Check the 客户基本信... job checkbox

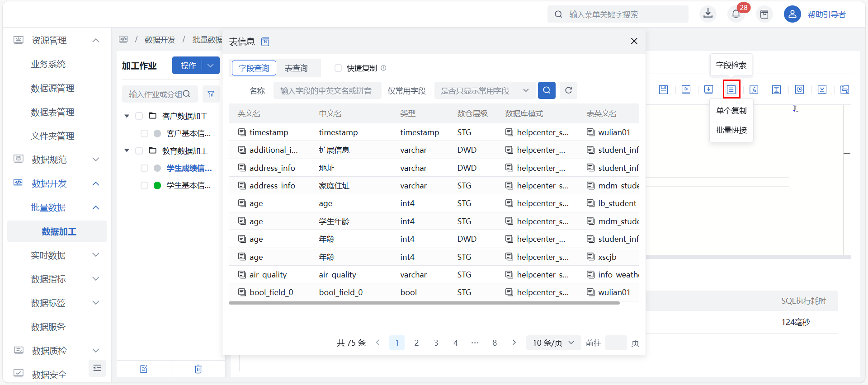tap(144, 133)
